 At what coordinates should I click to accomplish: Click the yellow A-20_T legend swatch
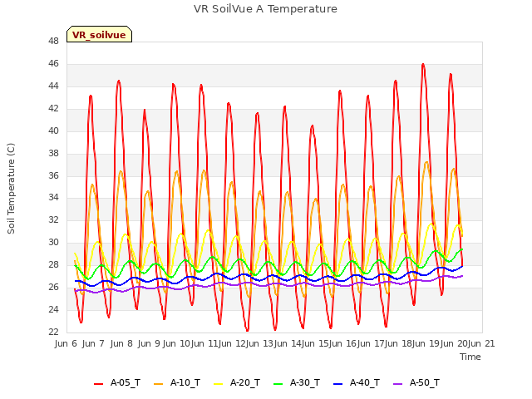[x=218, y=384]
